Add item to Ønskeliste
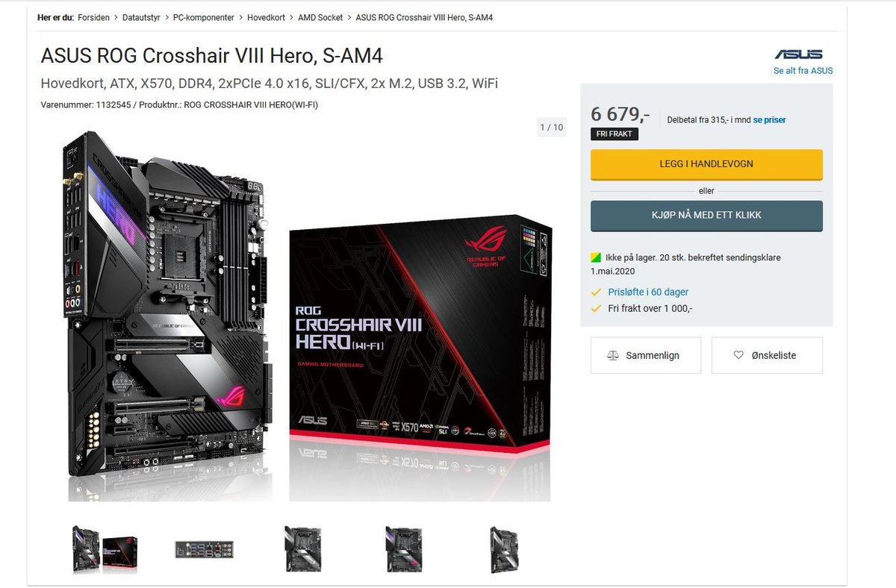The image size is (896, 588). click(x=767, y=355)
